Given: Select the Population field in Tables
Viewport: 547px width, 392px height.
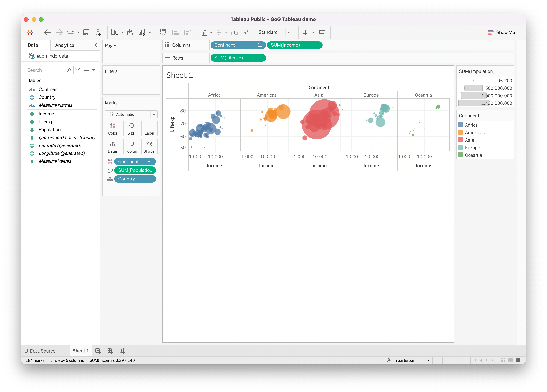Looking at the screenshot, I should click(x=49, y=130).
